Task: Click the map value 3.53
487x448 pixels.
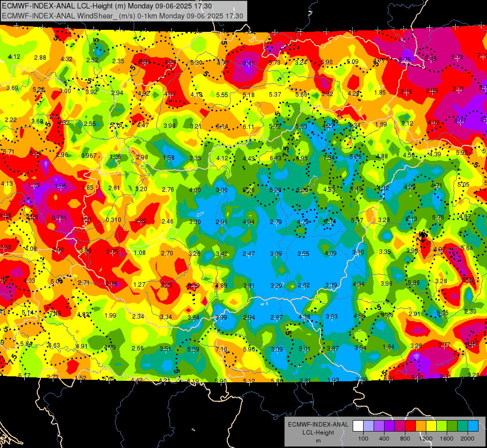Action: (x=331, y=316)
